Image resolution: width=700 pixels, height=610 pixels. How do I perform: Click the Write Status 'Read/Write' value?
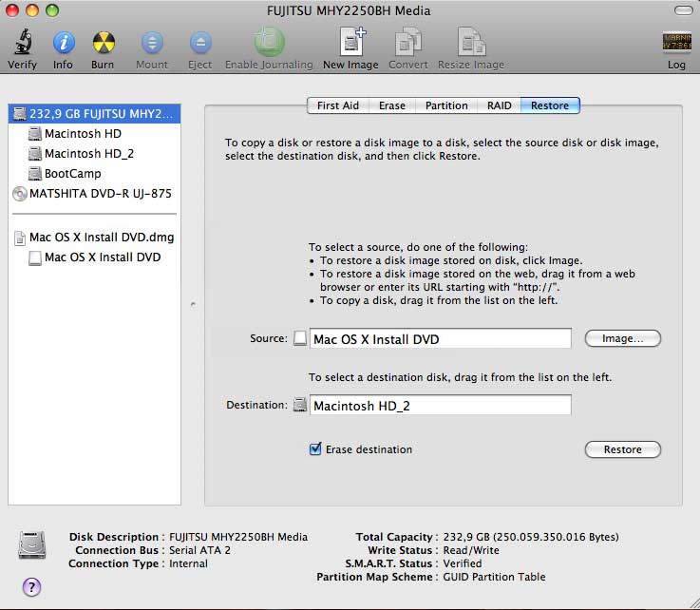(x=471, y=550)
